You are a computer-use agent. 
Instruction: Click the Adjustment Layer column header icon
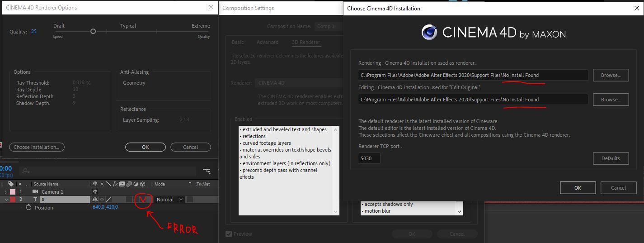click(136, 184)
